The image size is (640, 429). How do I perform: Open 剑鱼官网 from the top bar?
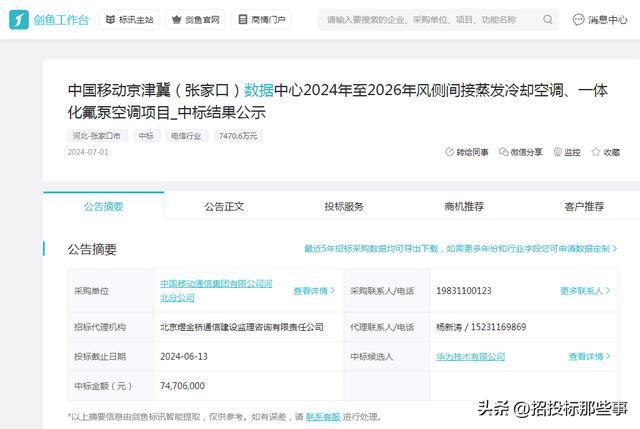pyautogui.click(x=195, y=20)
